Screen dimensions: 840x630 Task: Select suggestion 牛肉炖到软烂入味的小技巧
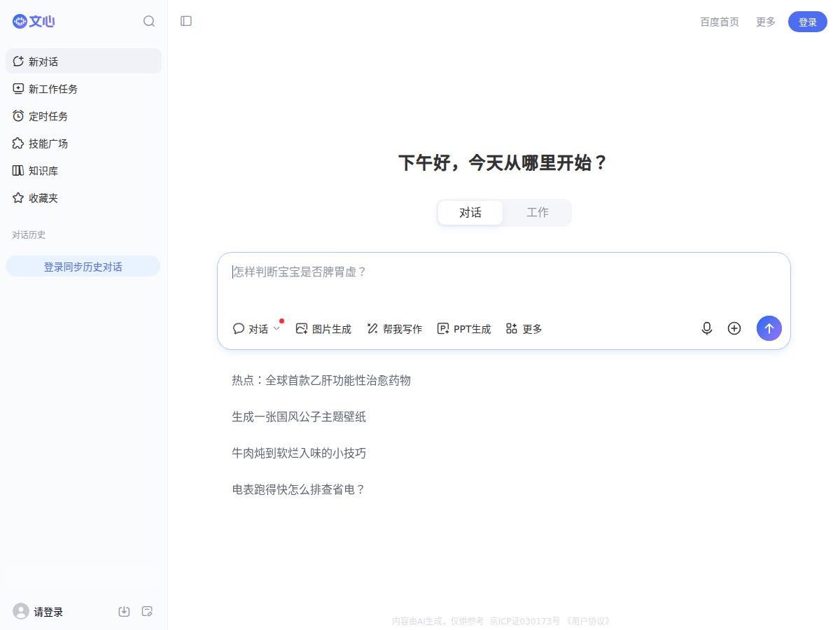(x=299, y=453)
